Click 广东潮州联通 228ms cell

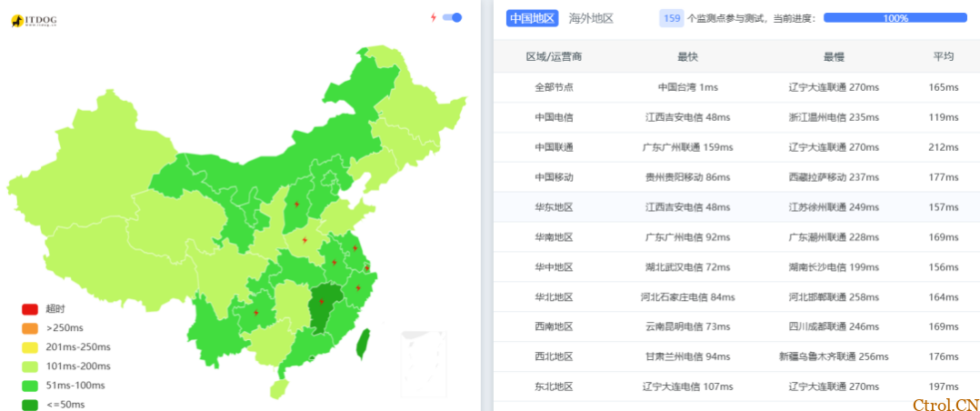(834, 237)
